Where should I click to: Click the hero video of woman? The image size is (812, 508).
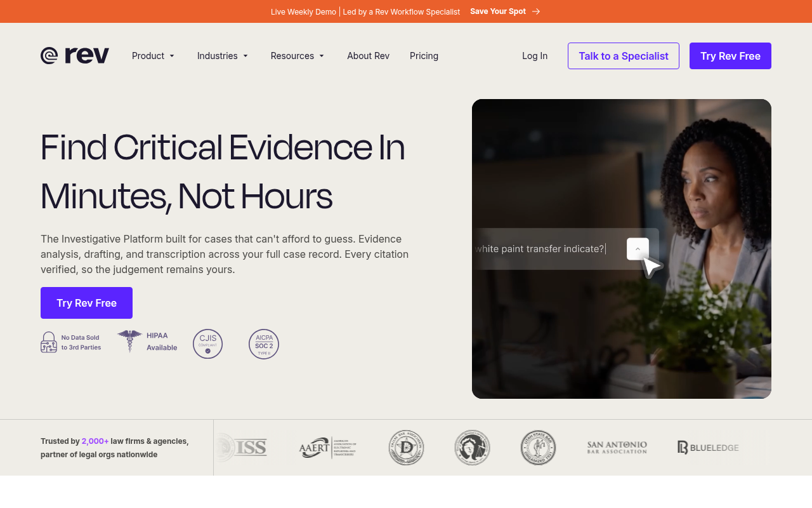(x=622, y=249)
